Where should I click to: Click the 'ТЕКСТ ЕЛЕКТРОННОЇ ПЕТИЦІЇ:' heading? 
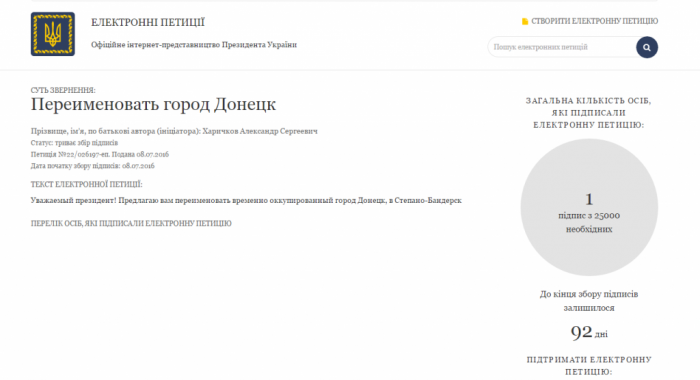pos(86,184)
